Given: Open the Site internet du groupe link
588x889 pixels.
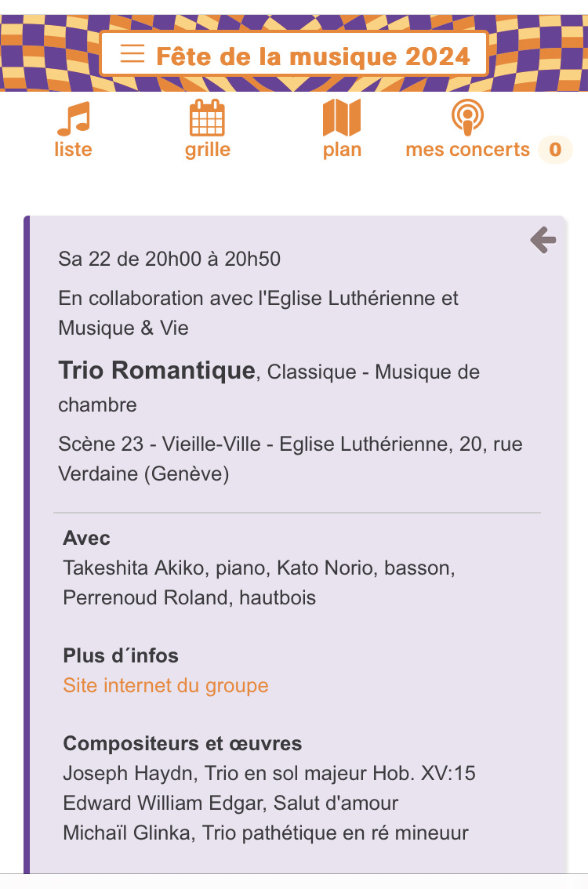Looking at the screenshot, I should point(165,685).
